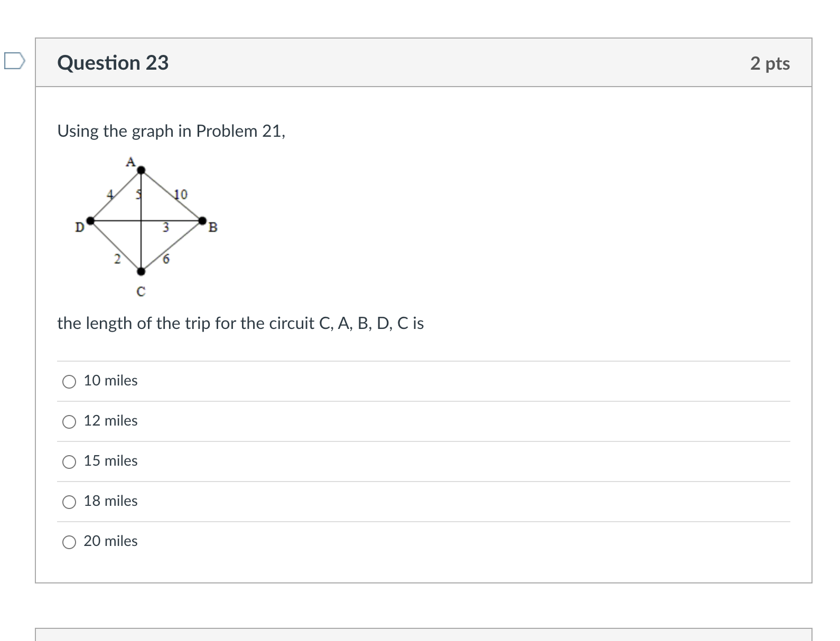Click the 2 pts label
Image resolution: width=840 pixels, height=641 pixels.
click(x=771, y=63)
